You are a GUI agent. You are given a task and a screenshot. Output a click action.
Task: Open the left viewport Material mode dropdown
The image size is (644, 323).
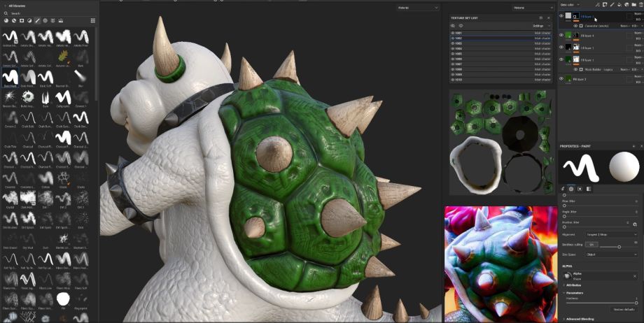point(418,8)
